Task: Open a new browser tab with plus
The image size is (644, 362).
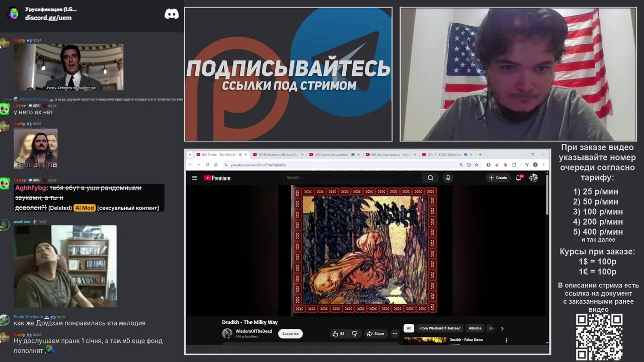Action: [x=480, y=154]
